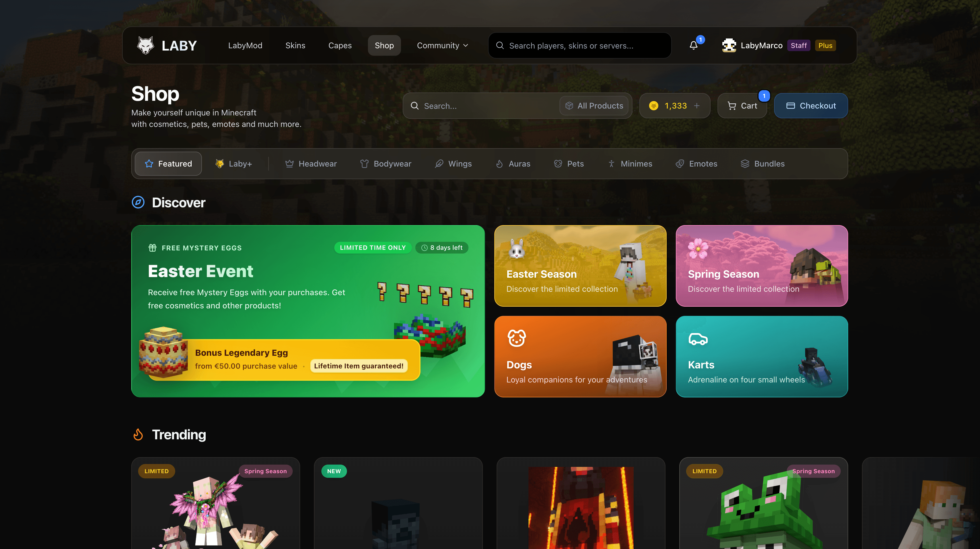Screen dimensions: 980x549
Task: Click the 1,333 coin balance
Action: pos(675,106)
